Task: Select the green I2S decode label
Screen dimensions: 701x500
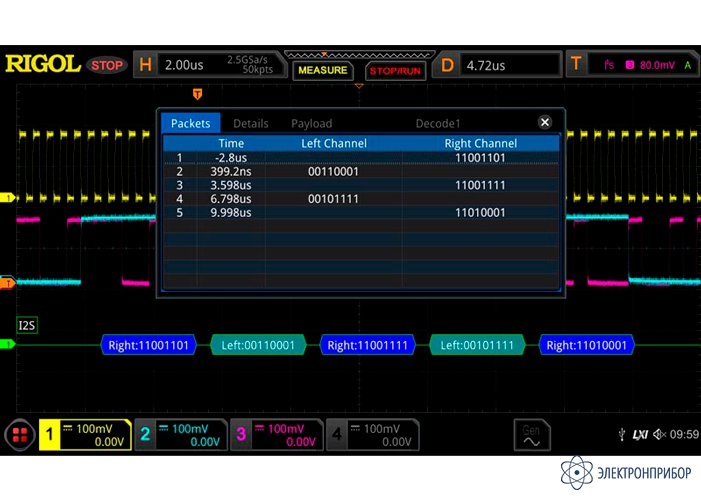Action: [27, 325]
